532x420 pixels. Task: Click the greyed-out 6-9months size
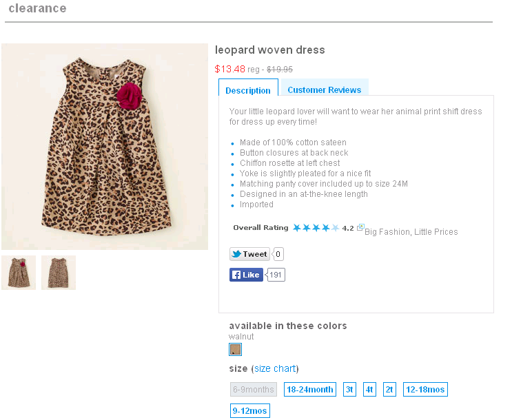(254, 389)
